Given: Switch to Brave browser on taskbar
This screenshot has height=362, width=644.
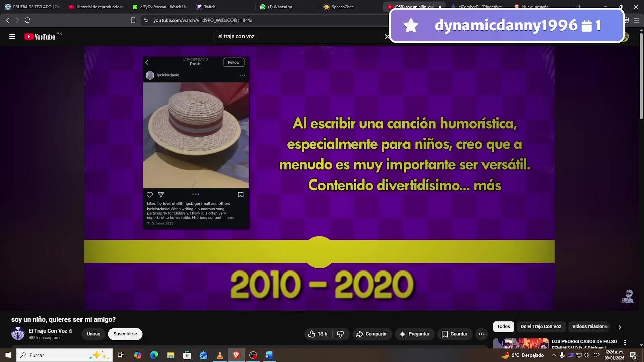Looking at the screenshot, I should [x=236, y=355].
